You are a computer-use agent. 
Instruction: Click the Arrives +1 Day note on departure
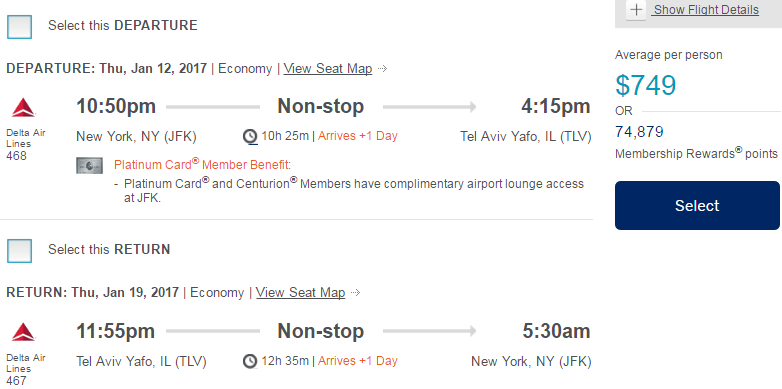coord(358,136)
